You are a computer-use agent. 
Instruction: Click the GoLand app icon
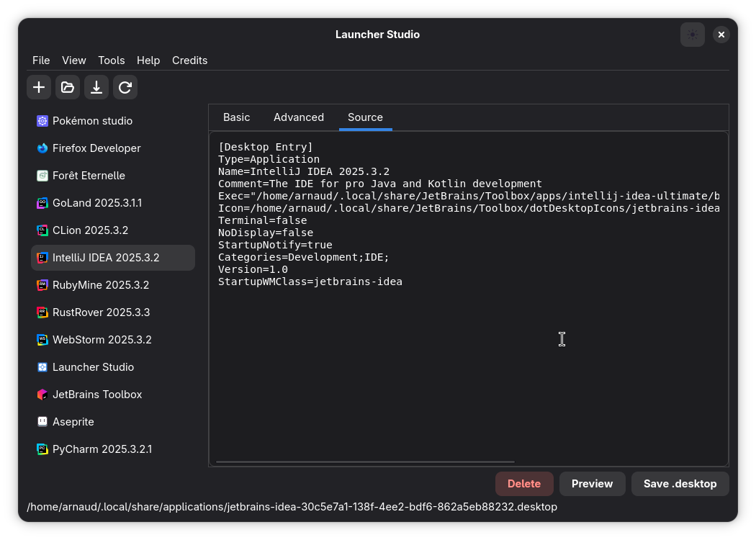pos(42,203)
